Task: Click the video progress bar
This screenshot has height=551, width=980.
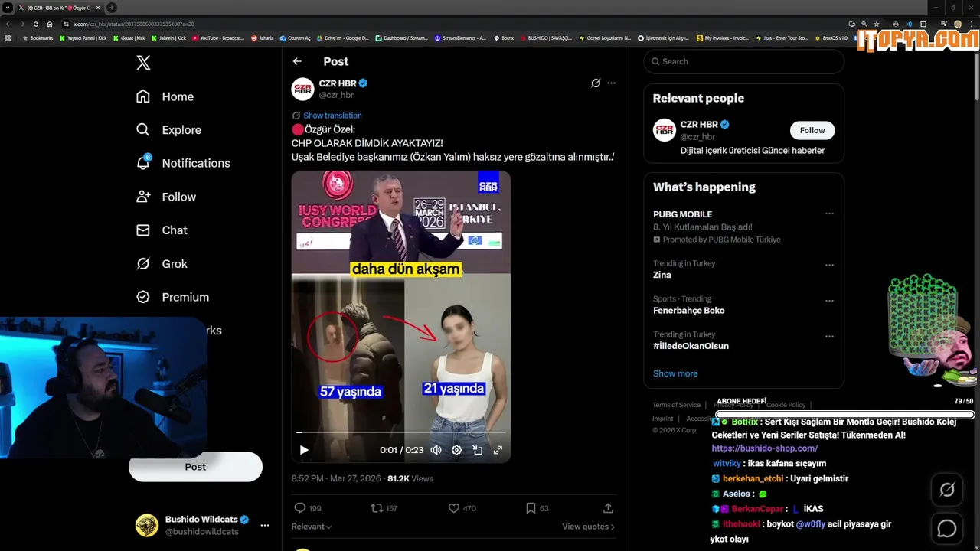Action: (x=401, y=432)
